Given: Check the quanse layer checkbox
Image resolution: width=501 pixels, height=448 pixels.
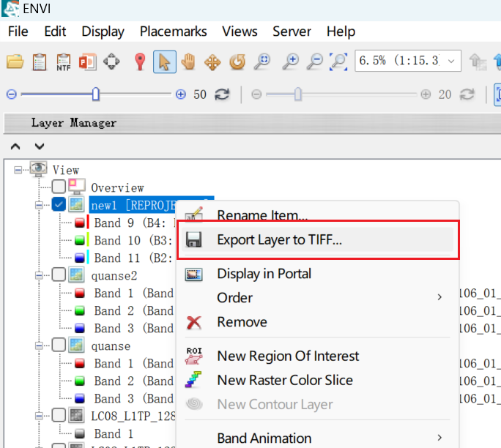Looking at the screenshot, I should 59,345.
